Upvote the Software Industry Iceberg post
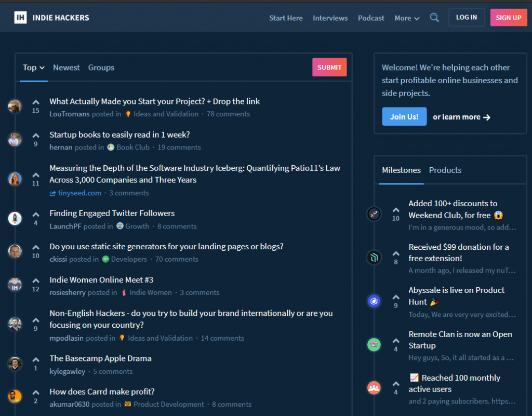The height and width of the screenshot is (416, 532). 36,175
